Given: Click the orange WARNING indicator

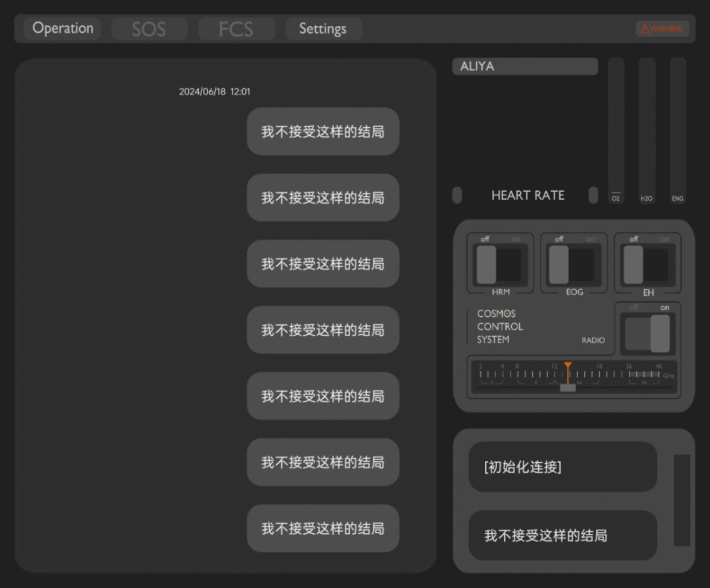Looking at the screenshot, I should coord(662,28).
